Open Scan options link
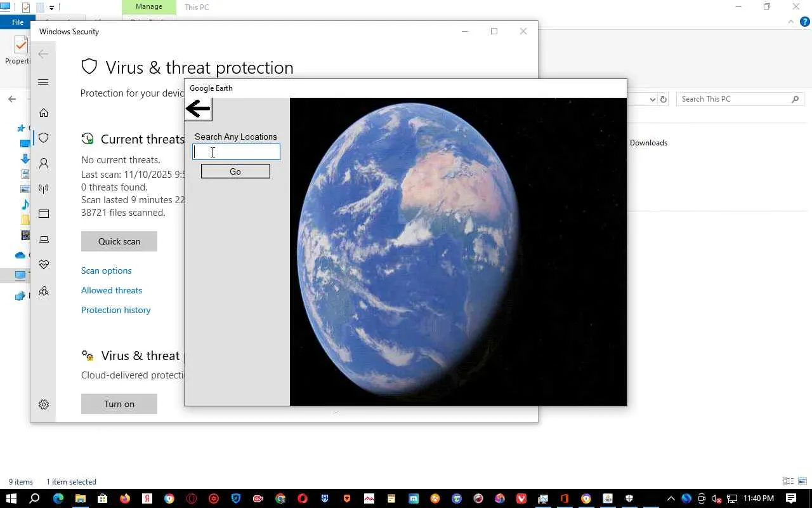The image size is (812, 508). (x=107, y=271)
